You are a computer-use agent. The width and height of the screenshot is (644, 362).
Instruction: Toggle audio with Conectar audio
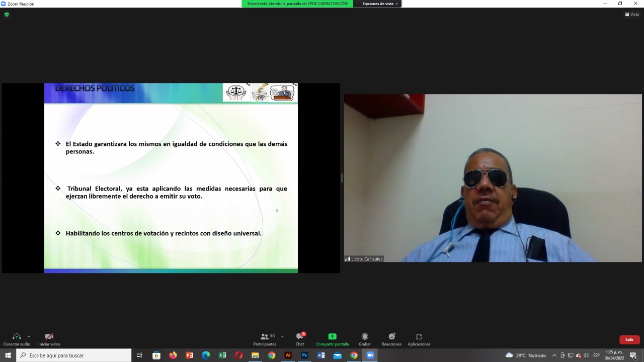(x=17, y=340)
